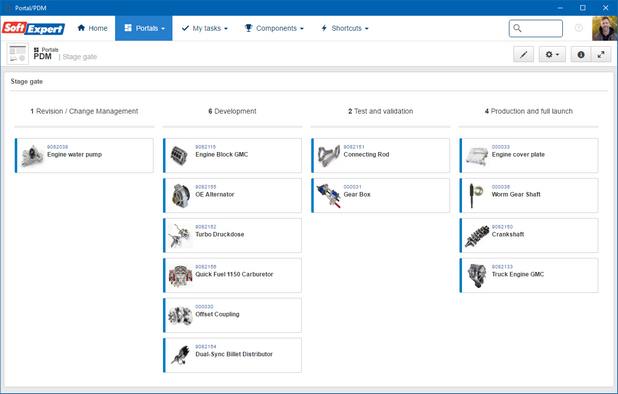Open the Portals menu
The height and width of the screenshot is (394, 618).
point(144,28)
